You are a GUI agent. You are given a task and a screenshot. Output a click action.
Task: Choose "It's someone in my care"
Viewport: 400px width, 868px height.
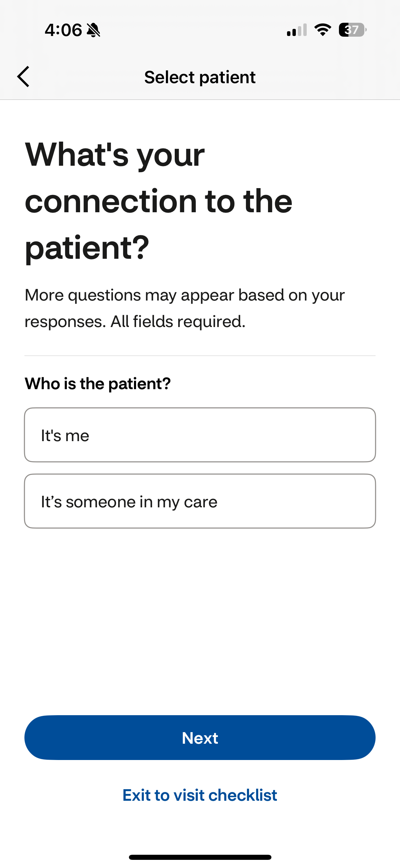click(200, 501)
